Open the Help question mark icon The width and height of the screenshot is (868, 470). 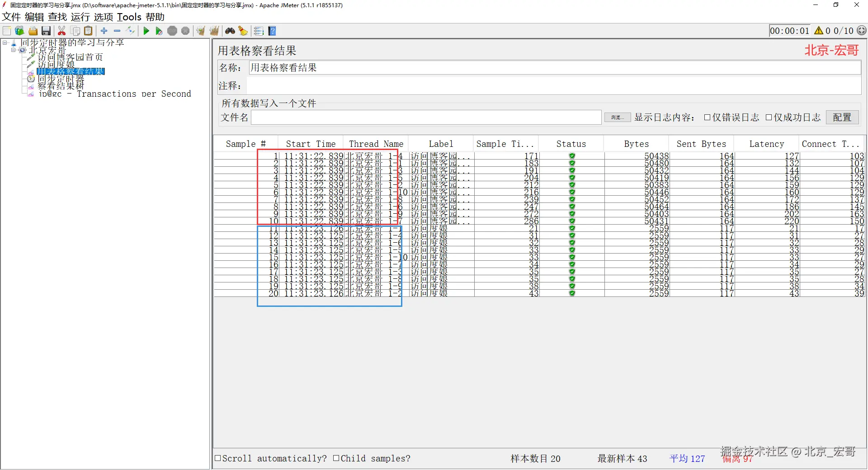(x=272, y=31)
